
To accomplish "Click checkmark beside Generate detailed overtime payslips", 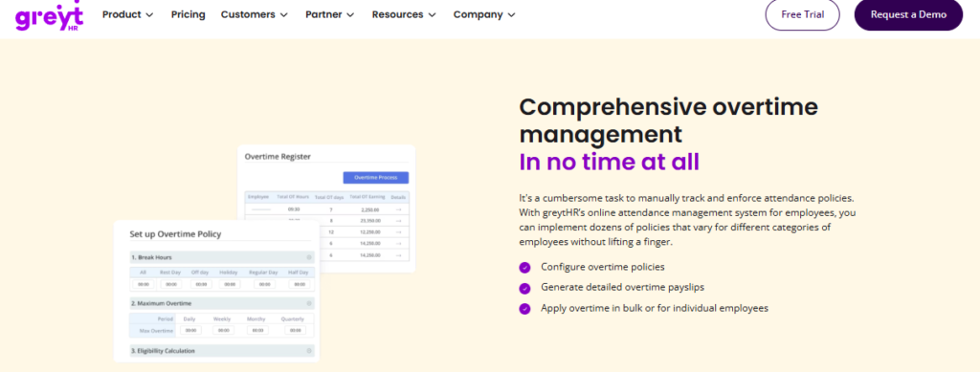I will pos(524,289).
